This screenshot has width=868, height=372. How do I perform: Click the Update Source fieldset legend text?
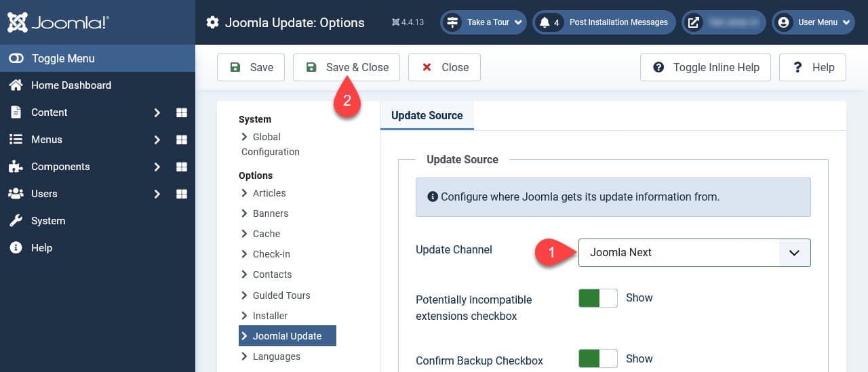tap(462, 160)
